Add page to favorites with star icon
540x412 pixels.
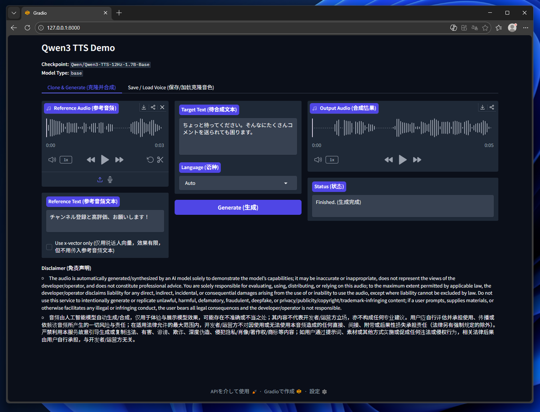click(x=485, y=28)
